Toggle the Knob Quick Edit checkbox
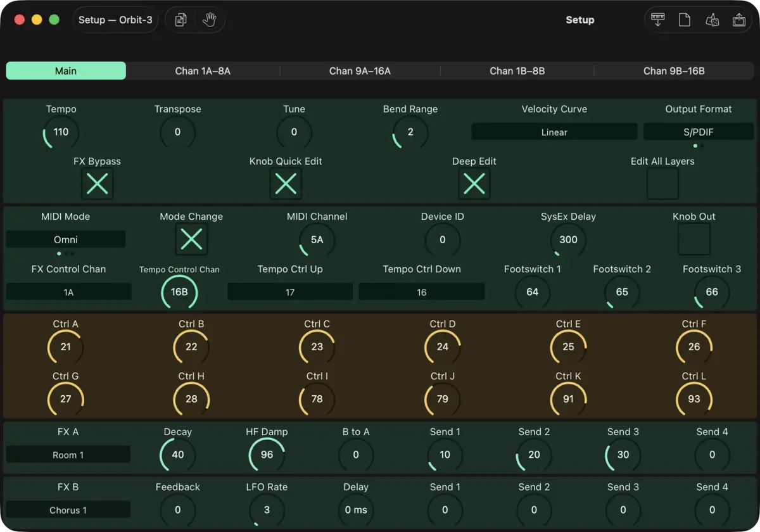This screenshot has width=760, height=532. [x=286, y=184]
